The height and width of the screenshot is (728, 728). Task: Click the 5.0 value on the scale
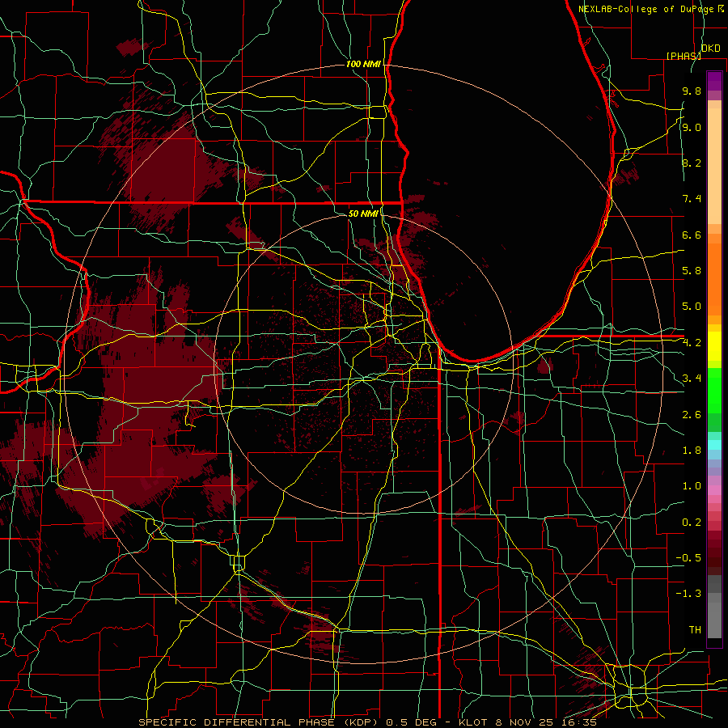(692, 307)
